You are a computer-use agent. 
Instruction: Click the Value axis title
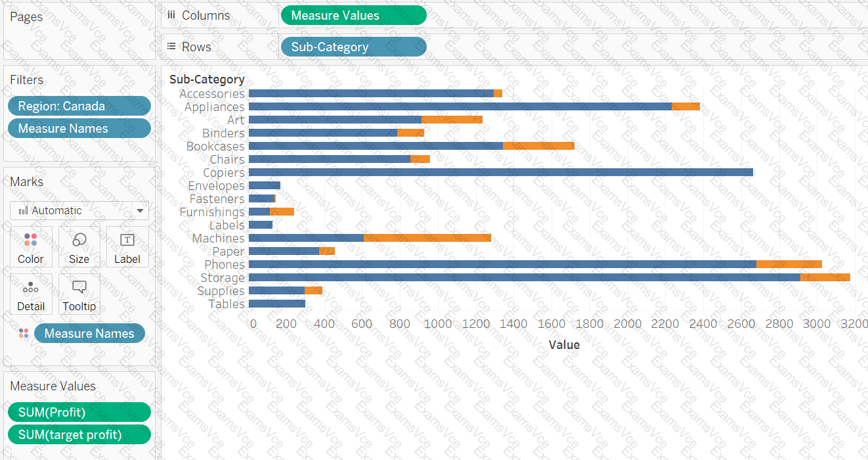click(564, 344)
